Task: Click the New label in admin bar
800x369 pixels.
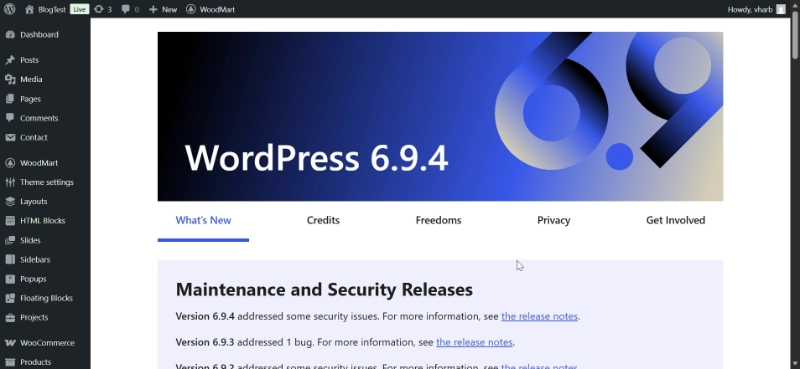Action: pos(169,9)
